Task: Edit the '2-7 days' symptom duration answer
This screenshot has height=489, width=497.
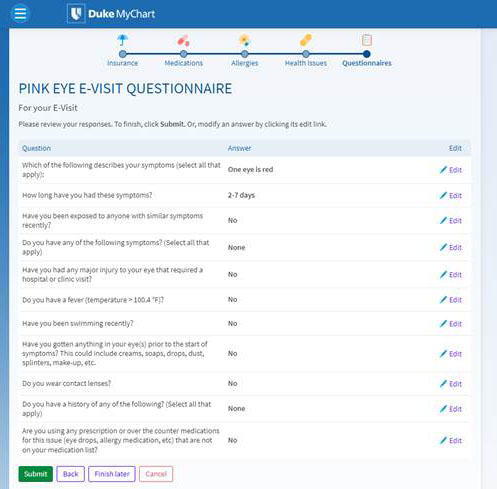Action: (451, 196)
